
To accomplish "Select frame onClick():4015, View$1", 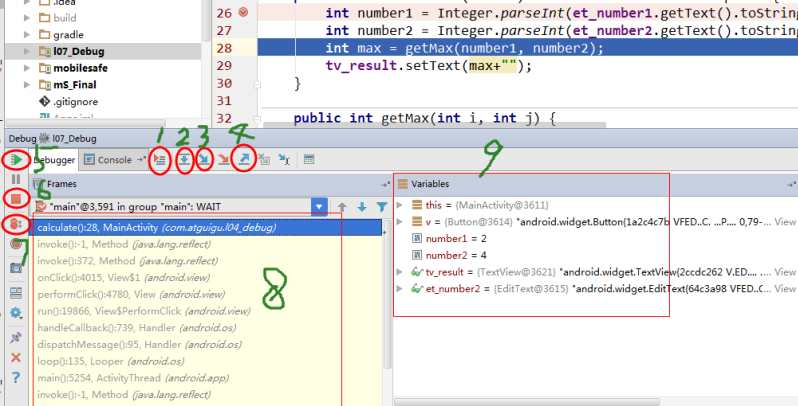I will tap(208, 278).
